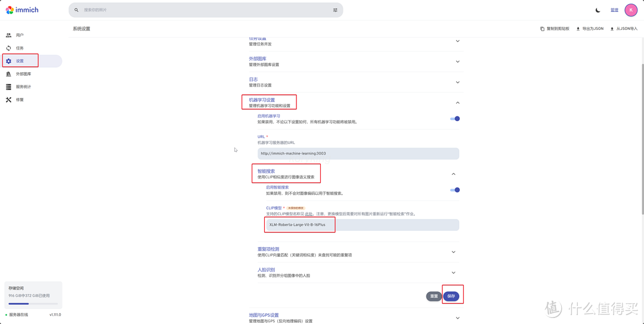Click the 系统设置 page title
Viewport: 644px width, 324px height.
81,29
